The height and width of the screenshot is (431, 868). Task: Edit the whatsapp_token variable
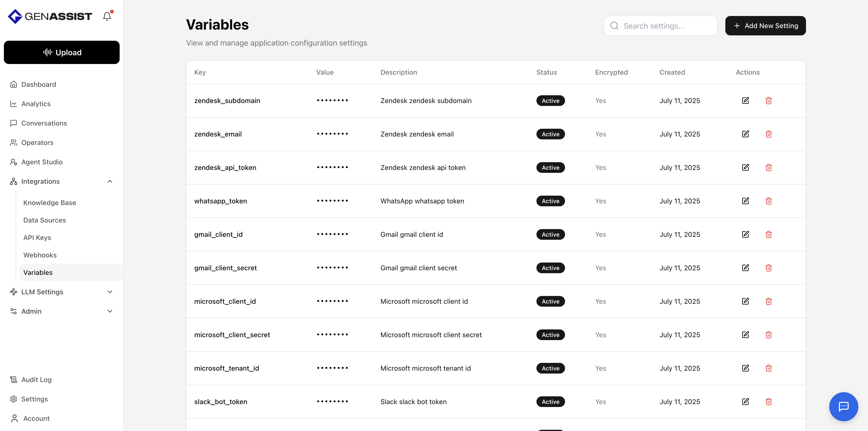745,201
